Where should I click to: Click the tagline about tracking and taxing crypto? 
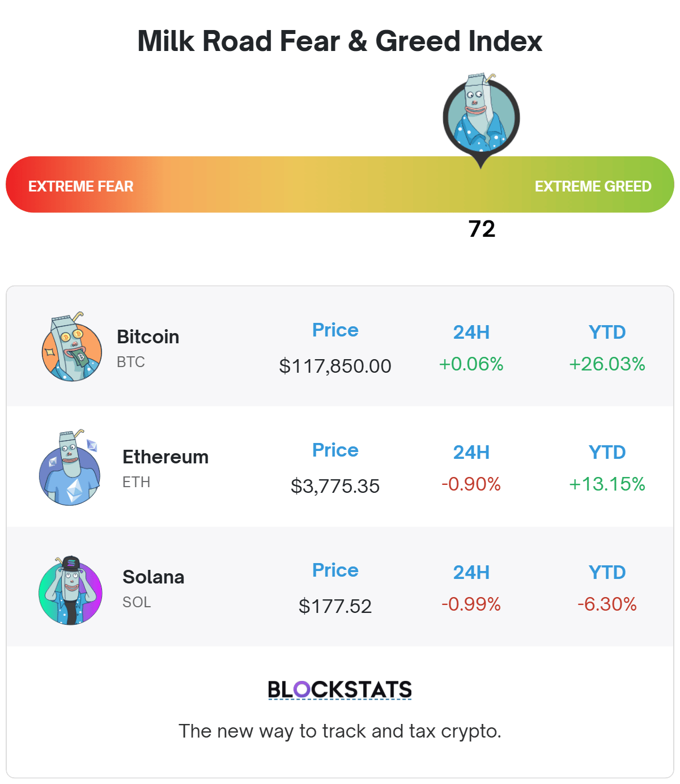[x=340, y=731]
